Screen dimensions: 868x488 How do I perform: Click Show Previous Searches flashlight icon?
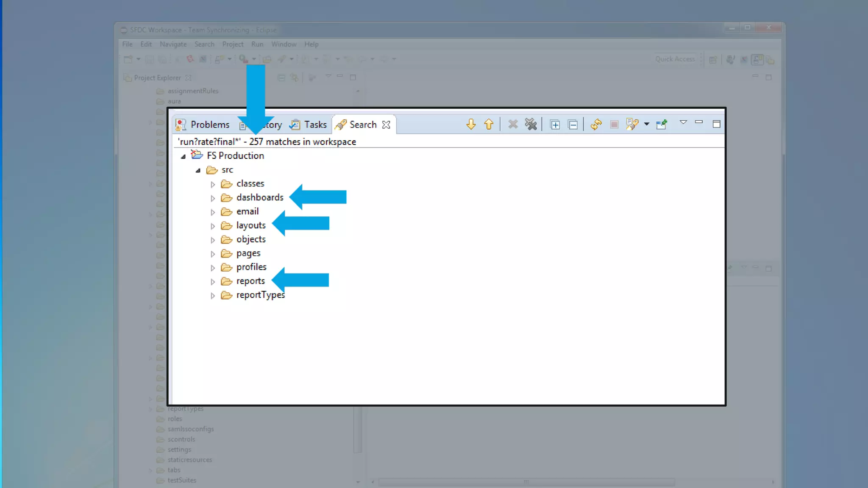point(632,124)
